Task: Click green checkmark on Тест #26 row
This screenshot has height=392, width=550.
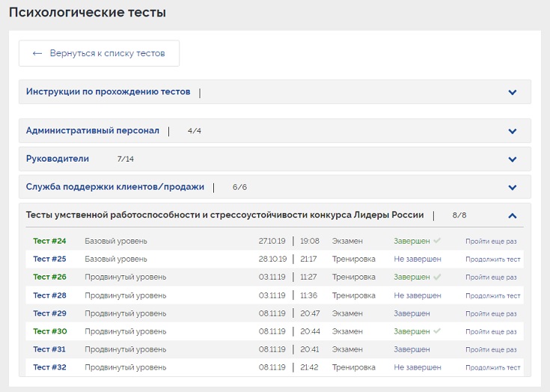Action: 437,277
